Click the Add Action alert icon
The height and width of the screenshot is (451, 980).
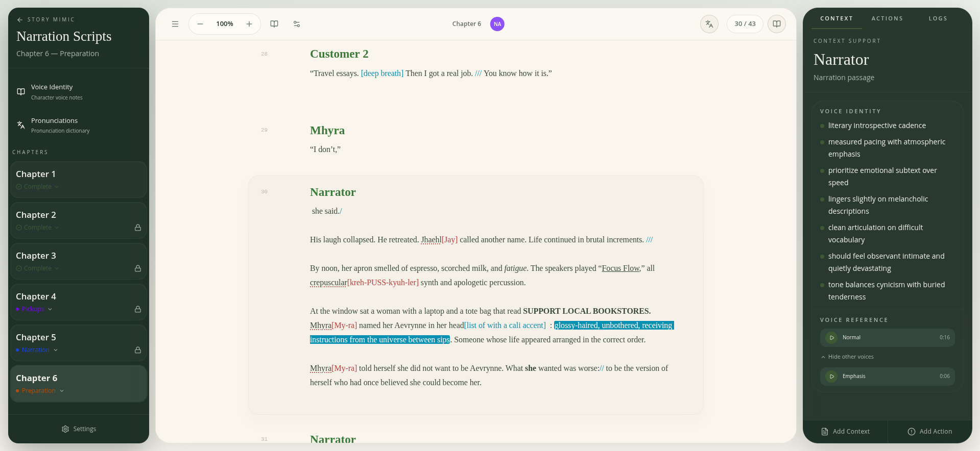coord(912,432)
